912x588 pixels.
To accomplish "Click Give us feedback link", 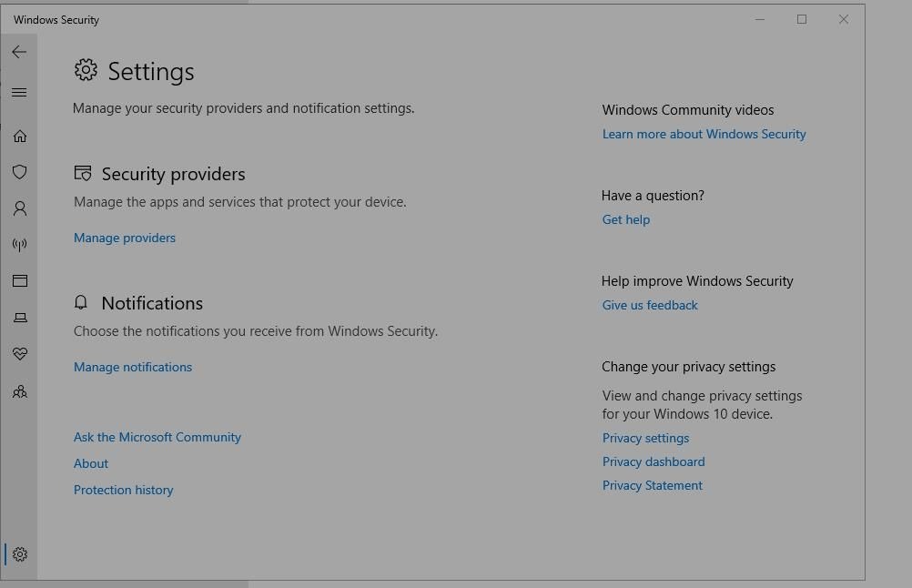I will click(x=650, y=305).
